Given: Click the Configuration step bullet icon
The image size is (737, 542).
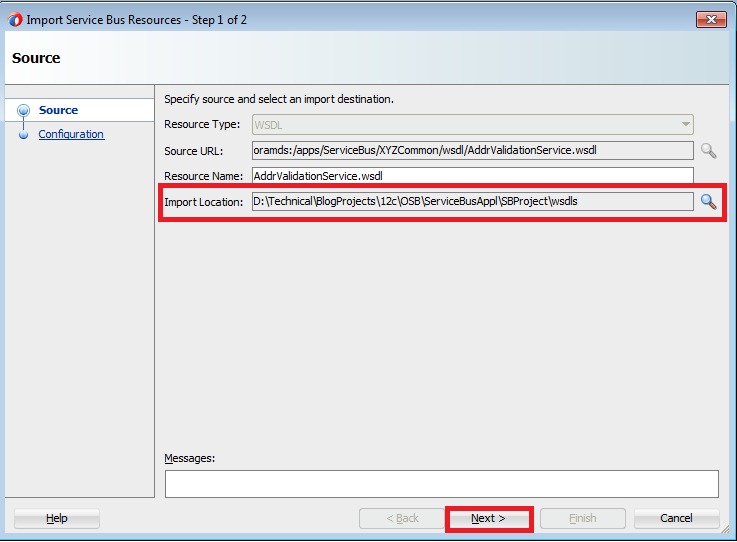Looking at the screenshot, I should click(23, 135).
